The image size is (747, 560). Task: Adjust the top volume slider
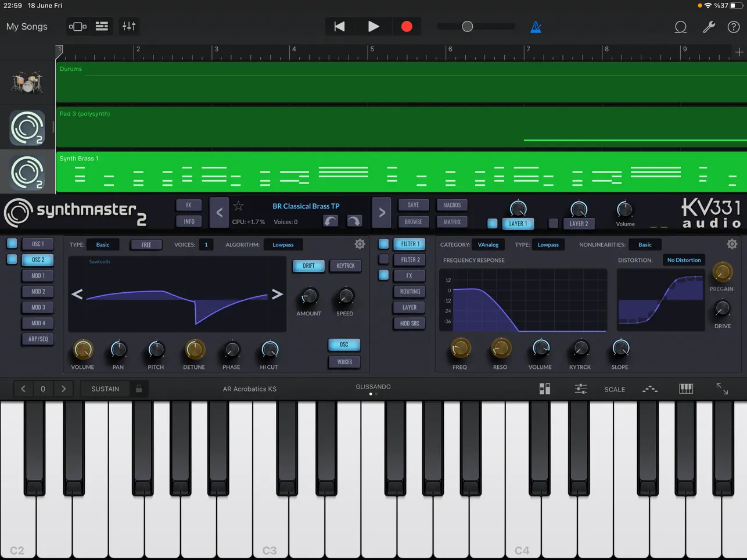click(x=467, y=26)
